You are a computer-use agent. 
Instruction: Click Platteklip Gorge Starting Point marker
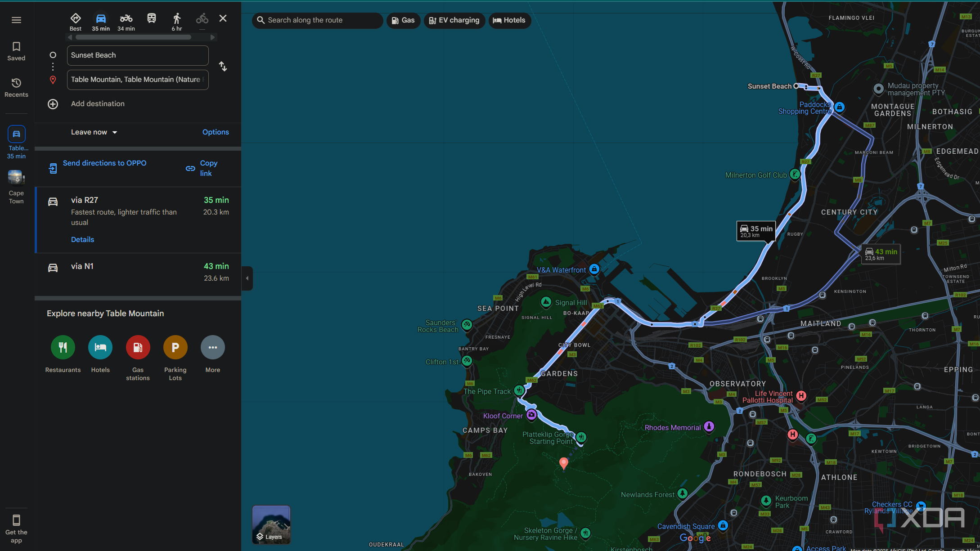[581, 437]
